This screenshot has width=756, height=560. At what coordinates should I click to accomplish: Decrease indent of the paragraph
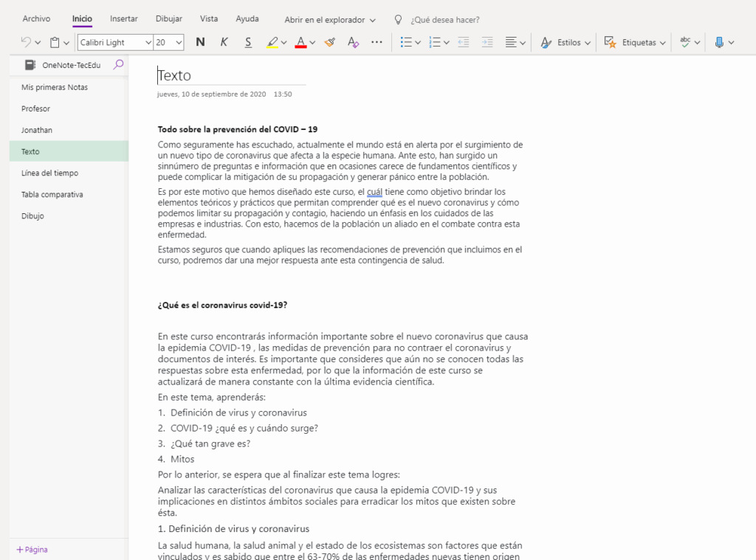[x=463, y=43]
